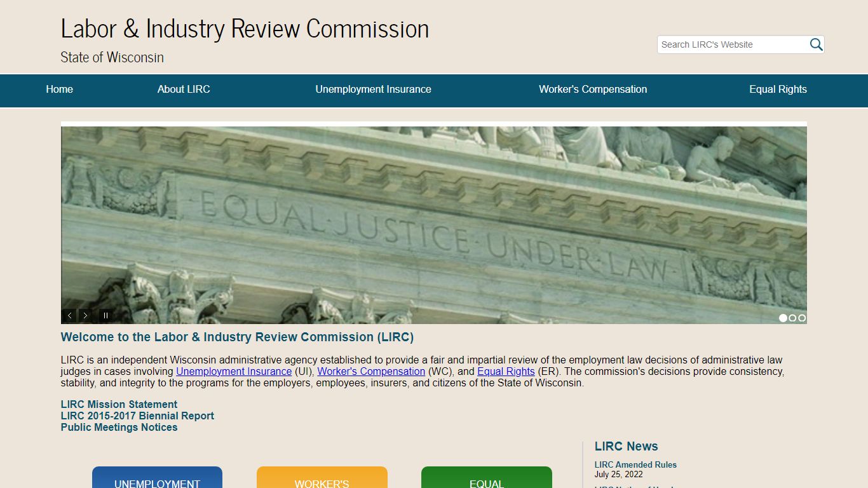The image size is (868, 488).
Task: Open Public Meetings Notices link
Action: click(x=119, y=427)
